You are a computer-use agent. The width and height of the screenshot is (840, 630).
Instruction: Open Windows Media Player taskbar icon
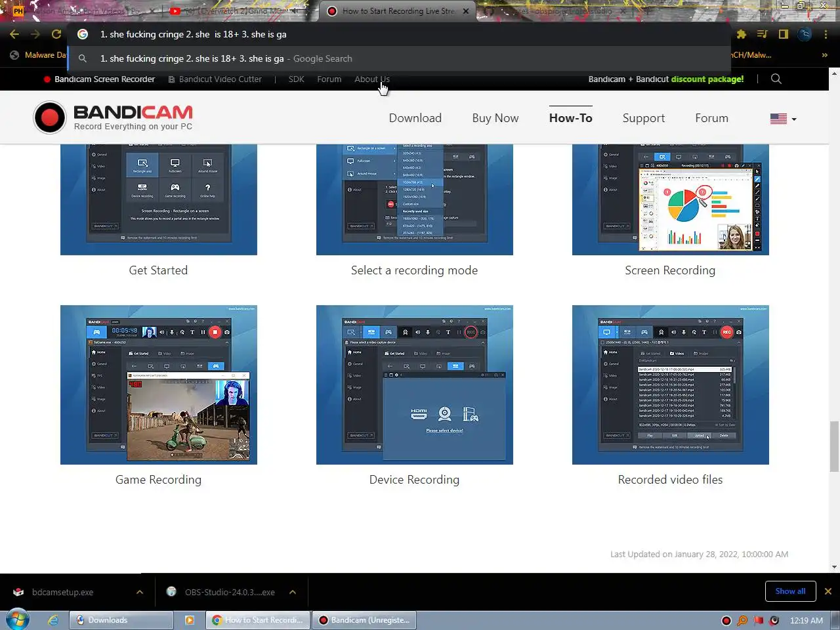click(x=190, y=620)
